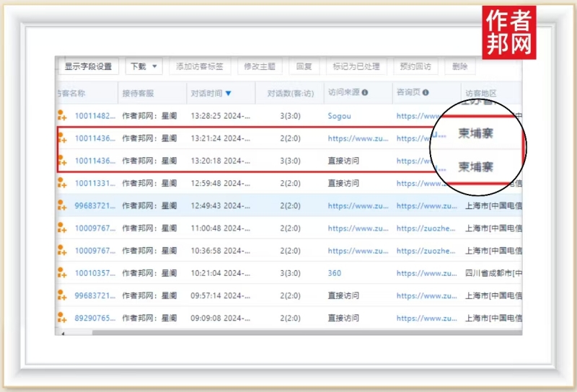Open the 下载 dropdown menu
577x392 pixels.
[x=144, y=66]
